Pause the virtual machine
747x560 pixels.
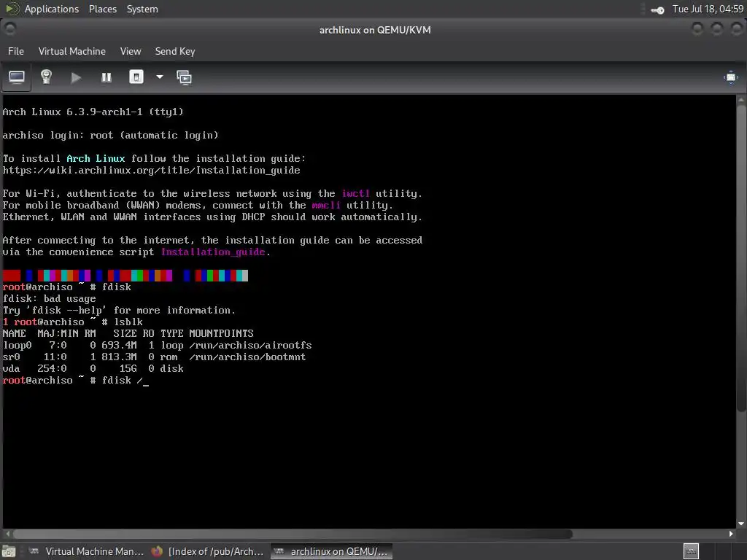107,77
